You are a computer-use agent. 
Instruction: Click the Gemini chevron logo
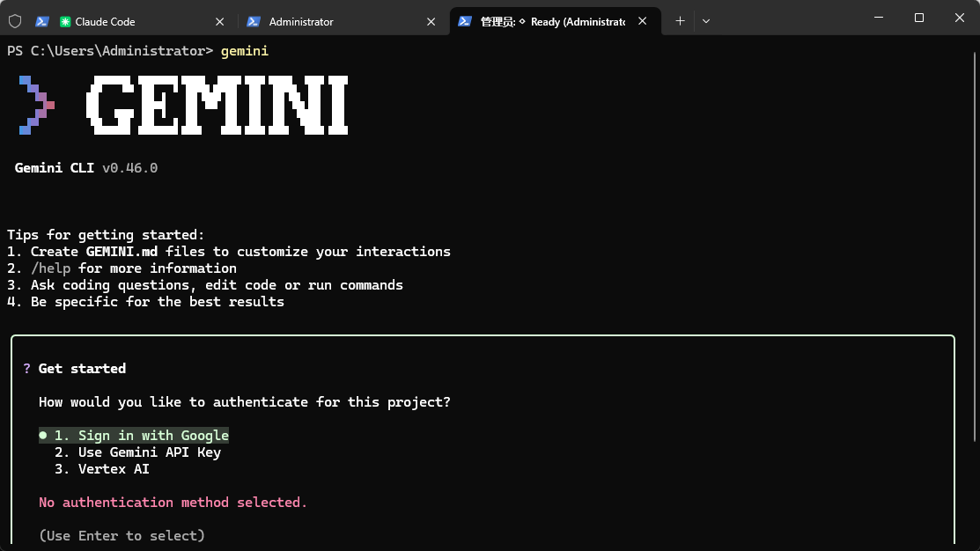point(37,105)
